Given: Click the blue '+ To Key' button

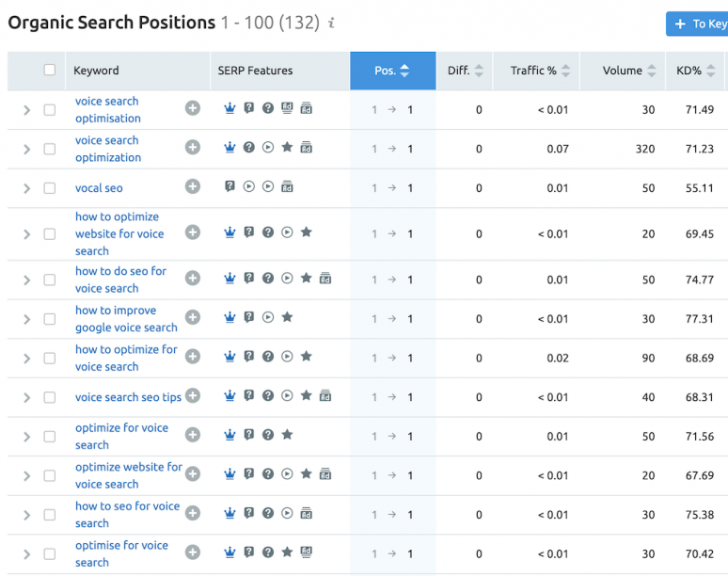Looking at the screenshot, I should pos(698,24).
